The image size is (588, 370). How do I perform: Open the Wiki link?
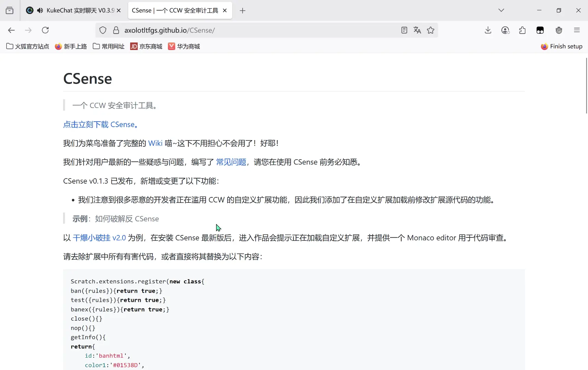pyautogui.click(x=155, y=143)
